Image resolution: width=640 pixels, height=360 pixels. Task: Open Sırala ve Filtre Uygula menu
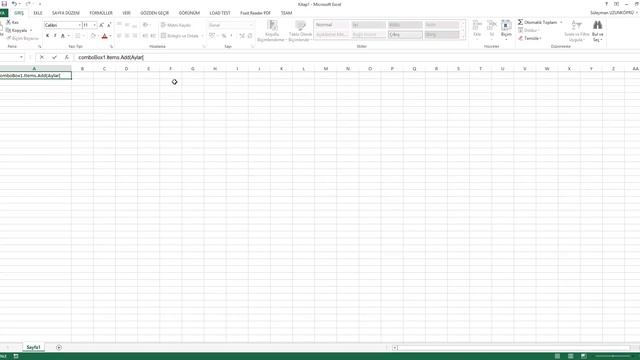click(x=576, y=31)
